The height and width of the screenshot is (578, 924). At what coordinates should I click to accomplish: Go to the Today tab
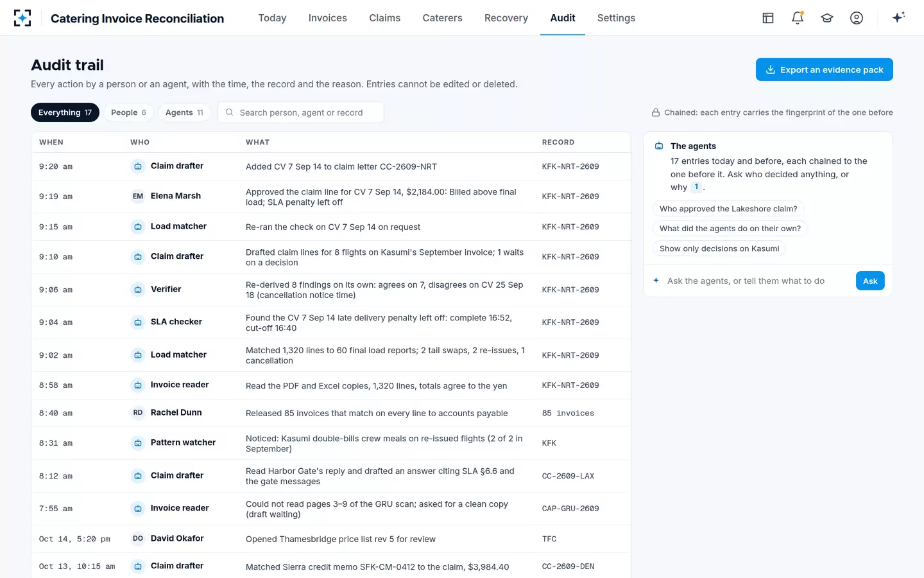272,18
